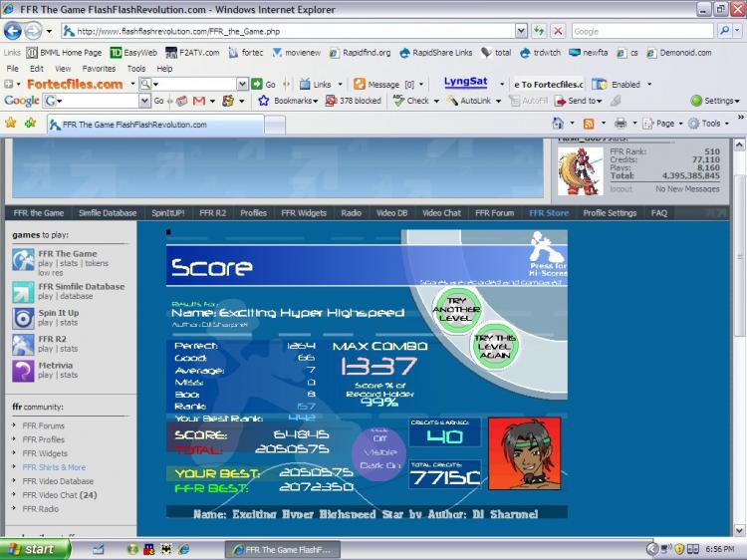Image resolution: width=747 pixels, height=560 pixels.
Task: Toggle the Off option in purple circle
Action: coord(378,438)
